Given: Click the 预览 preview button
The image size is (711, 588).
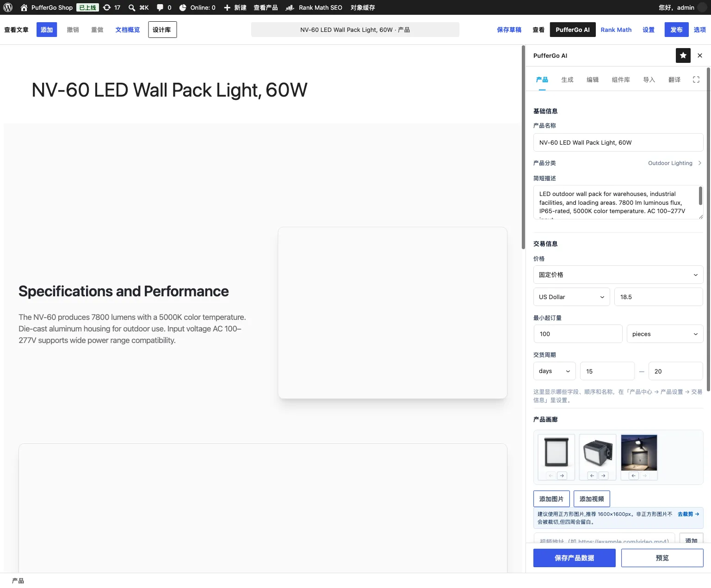Looking at the screenshot, I should point(662,558).
